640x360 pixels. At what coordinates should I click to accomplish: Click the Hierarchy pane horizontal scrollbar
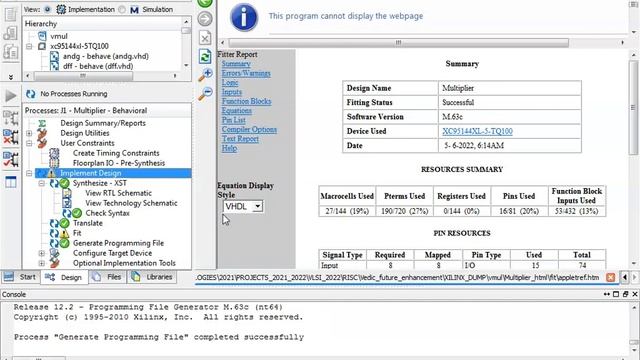(x=83, y=76)
